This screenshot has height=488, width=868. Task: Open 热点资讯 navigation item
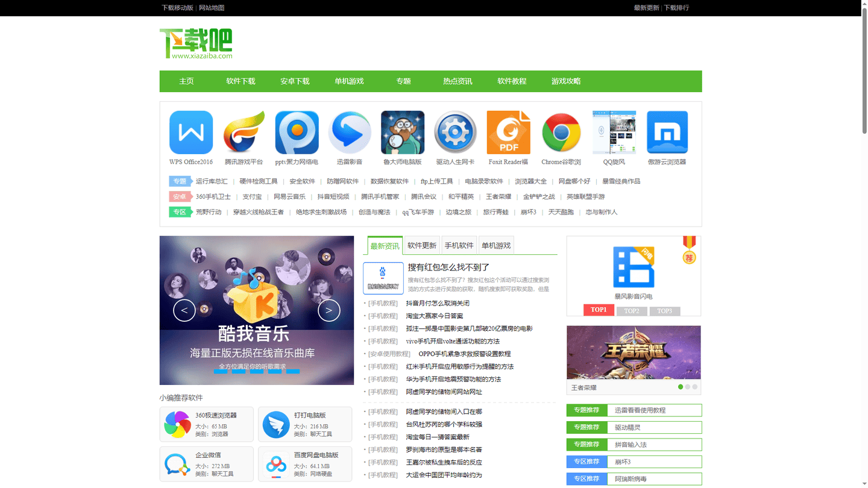point(458,81)
